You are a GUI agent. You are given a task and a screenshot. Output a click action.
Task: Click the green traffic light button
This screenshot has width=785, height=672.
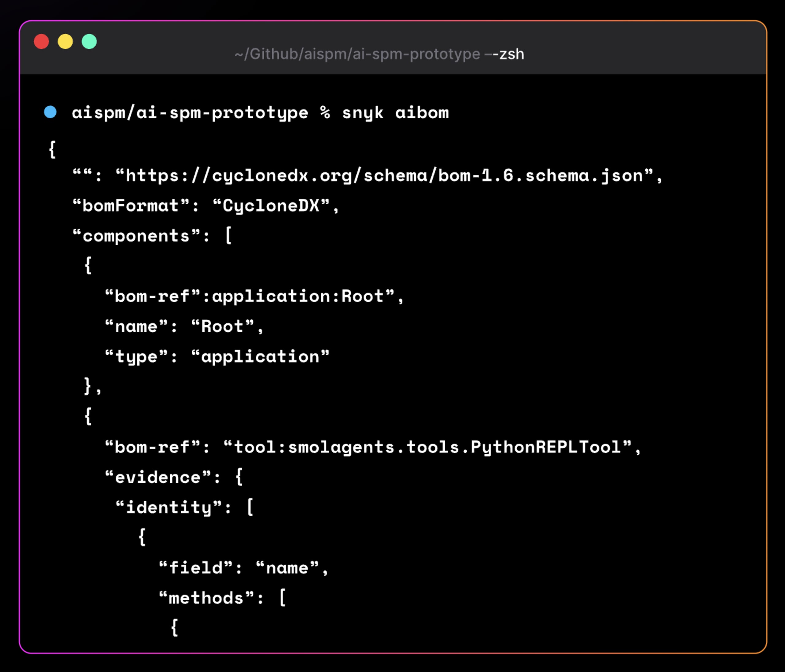coord(90,42)
